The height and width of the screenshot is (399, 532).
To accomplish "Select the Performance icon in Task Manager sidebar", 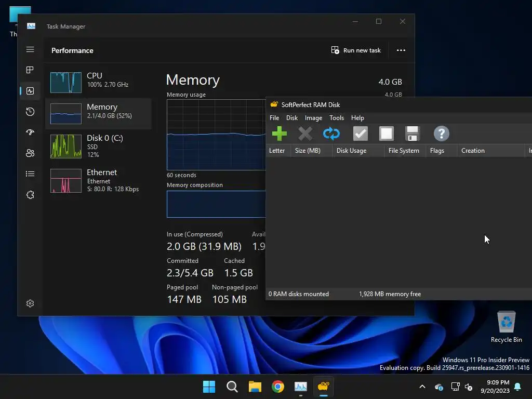I will (30, 91).
